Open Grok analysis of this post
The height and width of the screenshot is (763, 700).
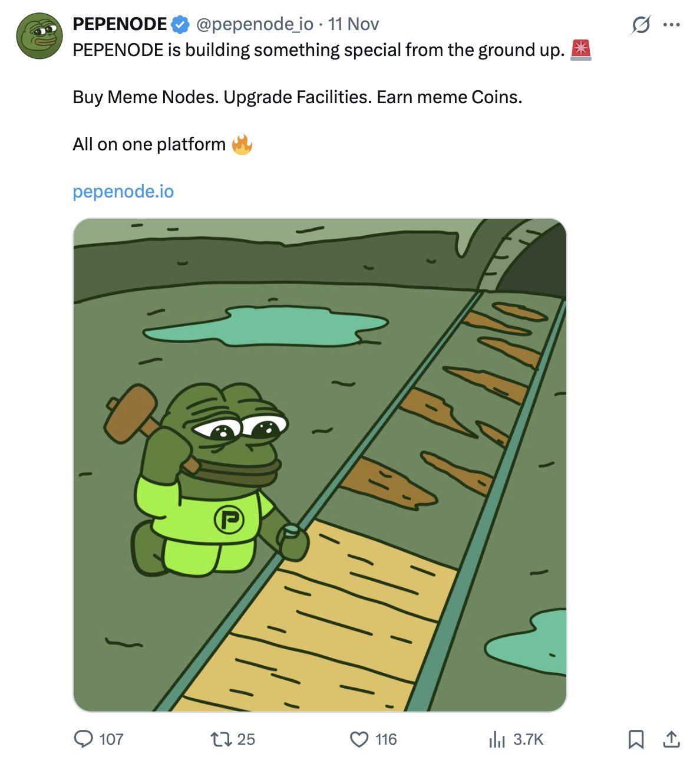coord(641,24)
